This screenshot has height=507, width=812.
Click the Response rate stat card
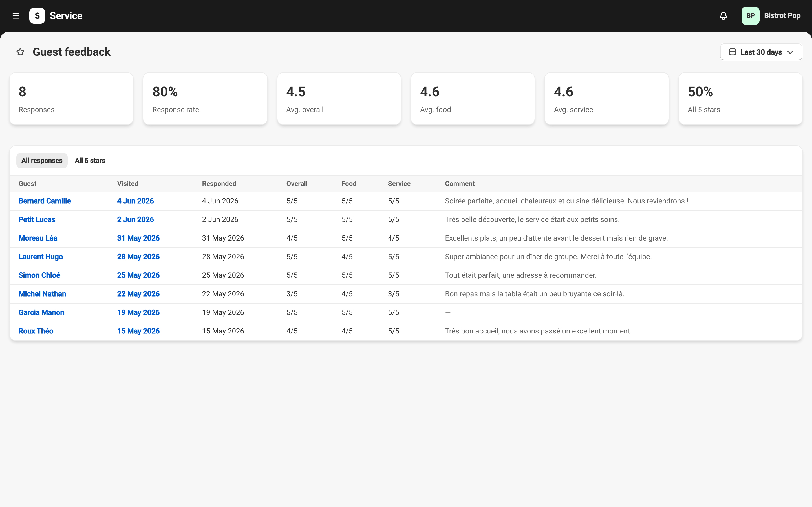(205, 99)
